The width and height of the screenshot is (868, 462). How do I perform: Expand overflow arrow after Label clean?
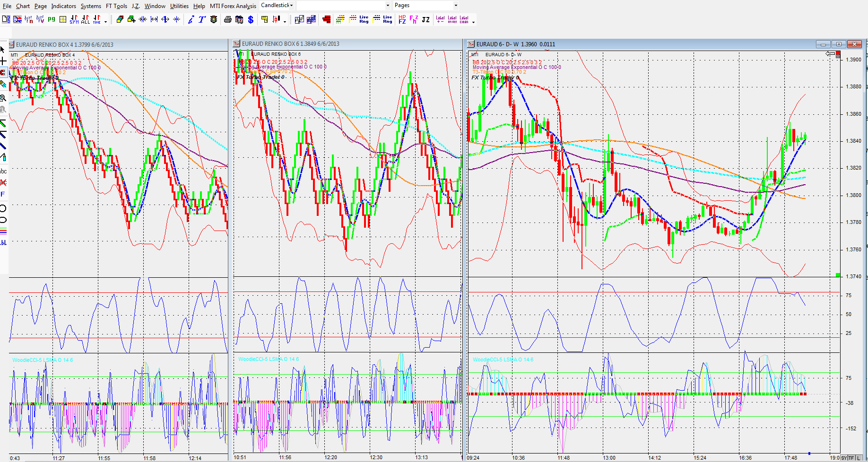[x=473, y=22]
